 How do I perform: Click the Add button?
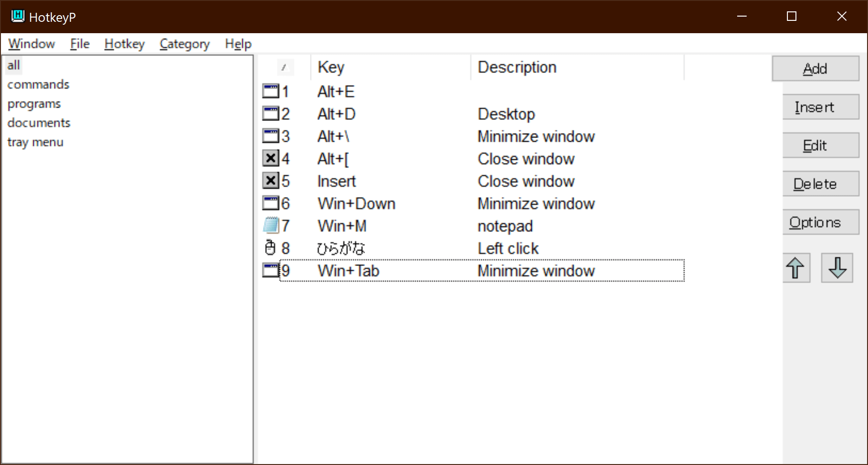coord(815,69)
